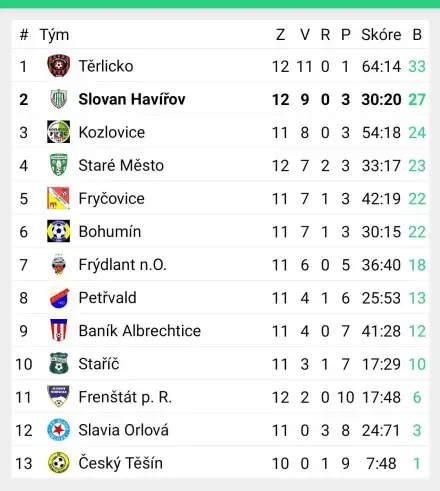Click Těrlicko's 33 points value
440x491 pixels.
point(417,66)
